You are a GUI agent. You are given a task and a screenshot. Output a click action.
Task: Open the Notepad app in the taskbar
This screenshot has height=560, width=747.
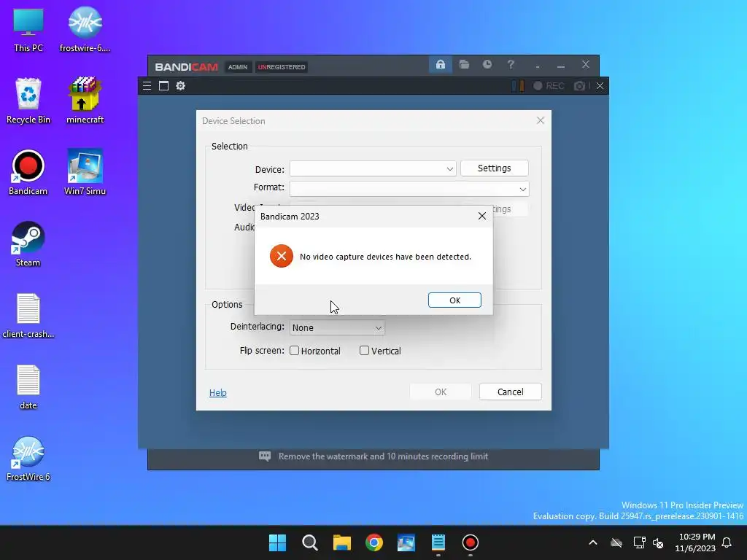tap(438, 542)
